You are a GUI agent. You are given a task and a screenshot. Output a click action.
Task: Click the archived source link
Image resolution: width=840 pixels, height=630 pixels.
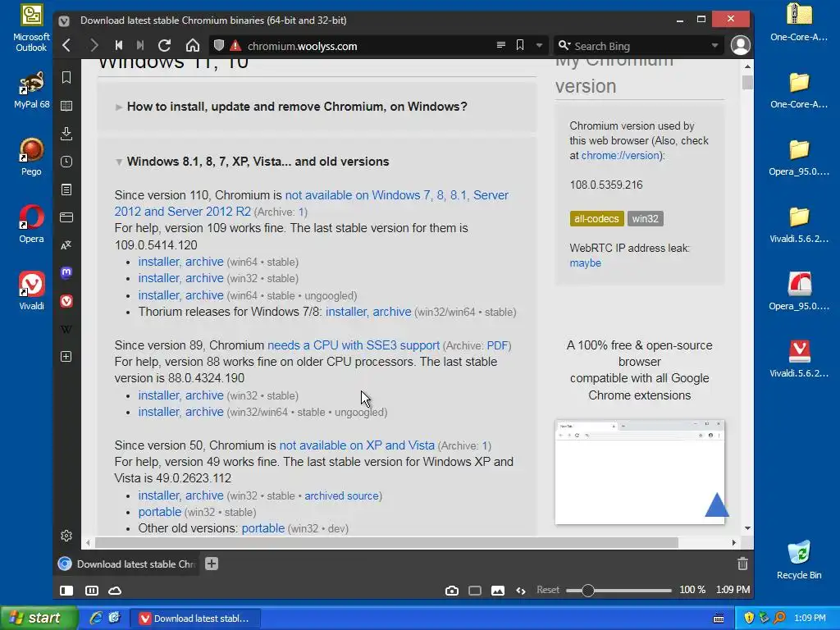click(x=341, y=496)
